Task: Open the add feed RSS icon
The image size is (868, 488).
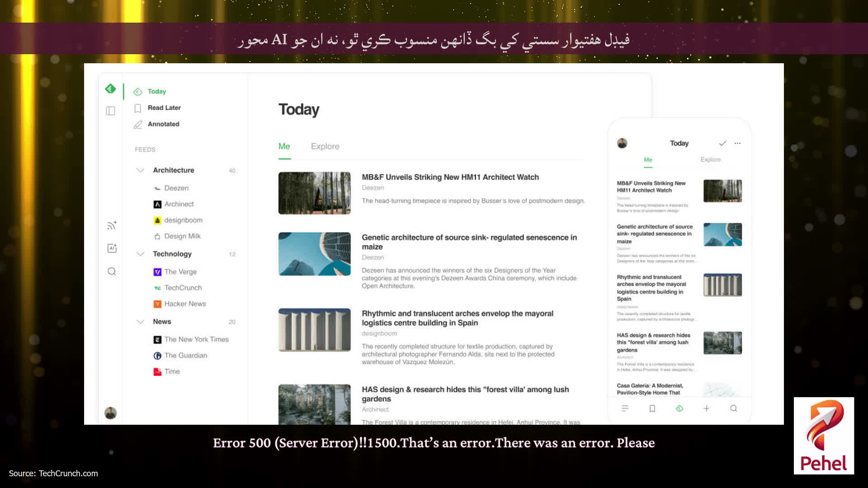Action: 112,225
